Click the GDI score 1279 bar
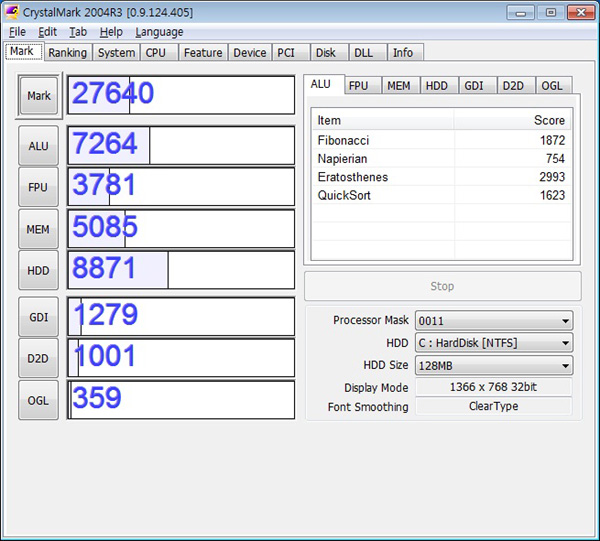 (x=181, y=316)
